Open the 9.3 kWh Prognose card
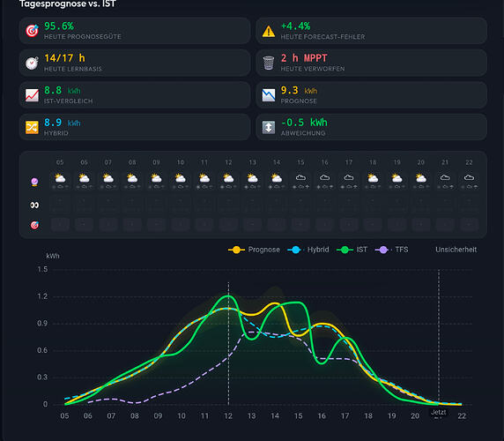Viewport: 504px width, 441px height. (x=371, y=95)
